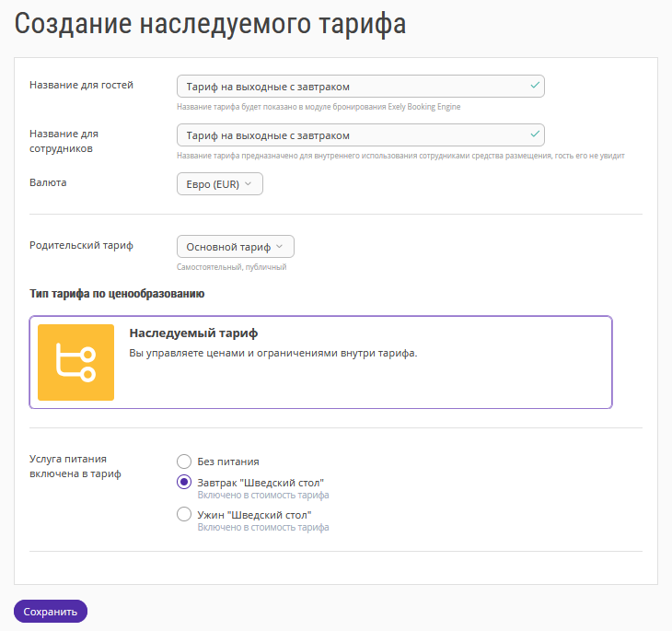Open the Евро (EUR) currency dropdown
The image size is (672, 631).
[219, 184]
